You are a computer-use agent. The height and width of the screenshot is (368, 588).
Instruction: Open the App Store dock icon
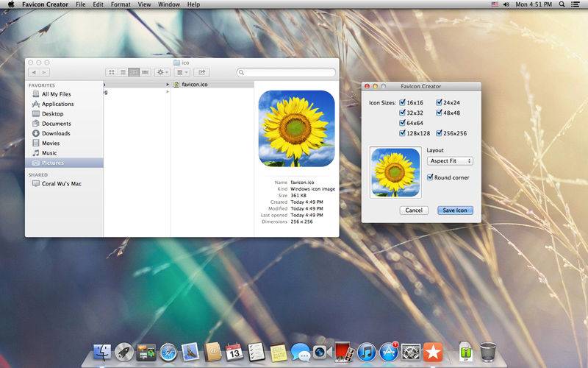(x=389, y=353)
